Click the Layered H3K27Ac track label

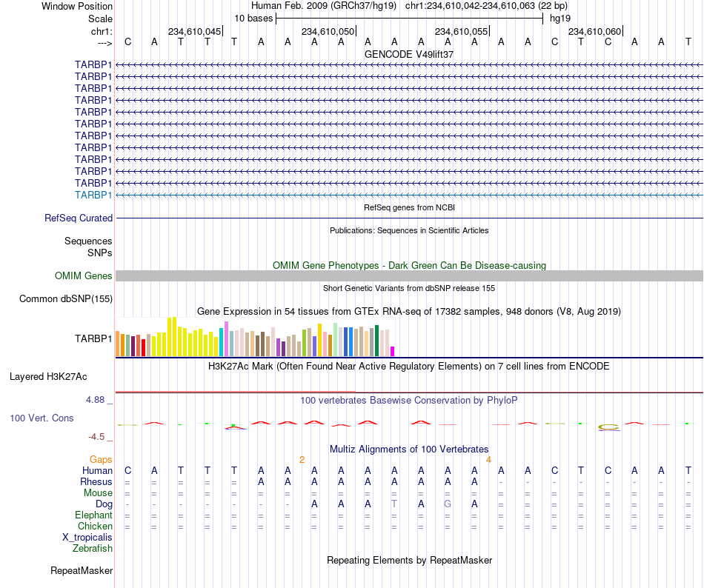(48, 377)
